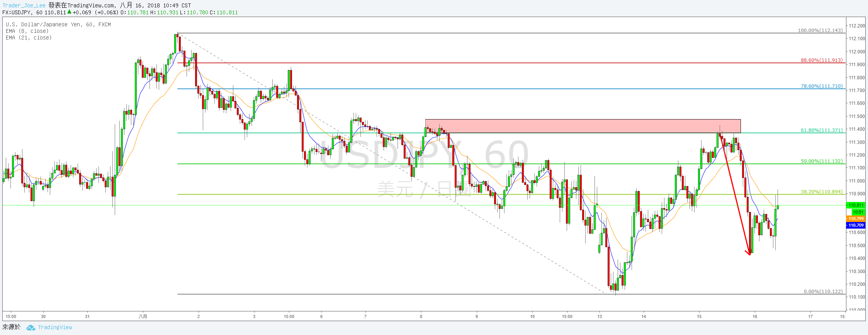Select the 78.60%(111.710) blue Fibonacci label
The width and height of the screenshot is (868, 335).
822,86
